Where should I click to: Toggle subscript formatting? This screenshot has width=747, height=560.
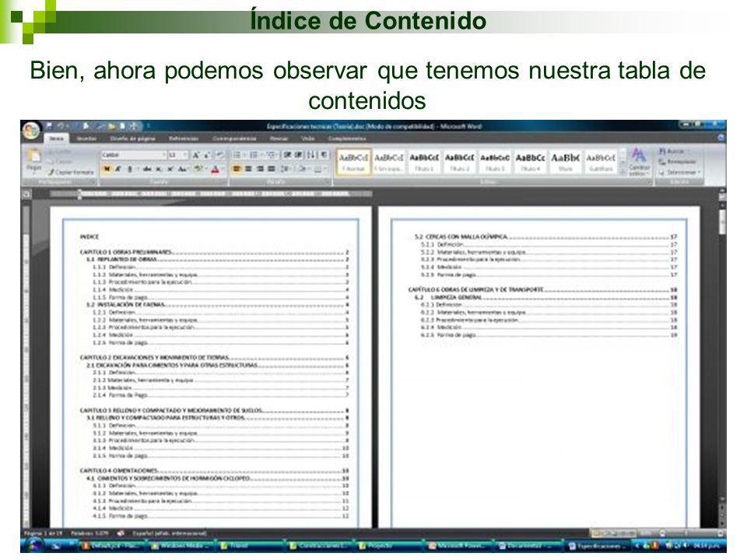coord(159,169)
